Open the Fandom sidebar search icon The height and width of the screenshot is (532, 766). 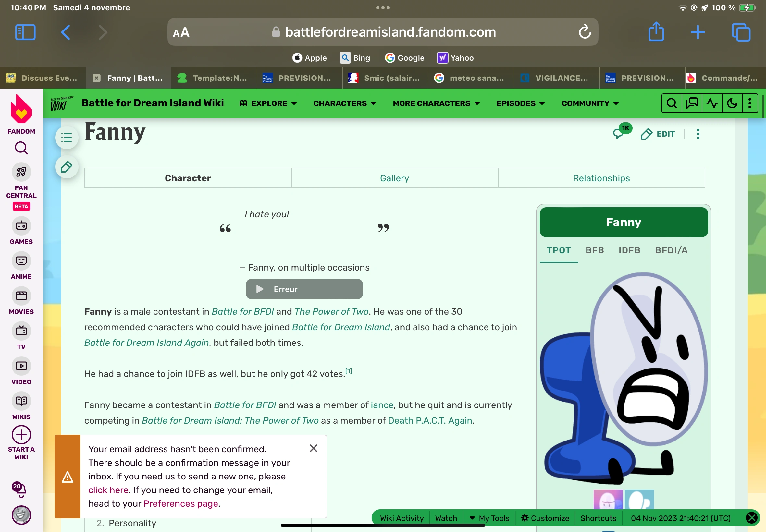click(x=21, y=148)
